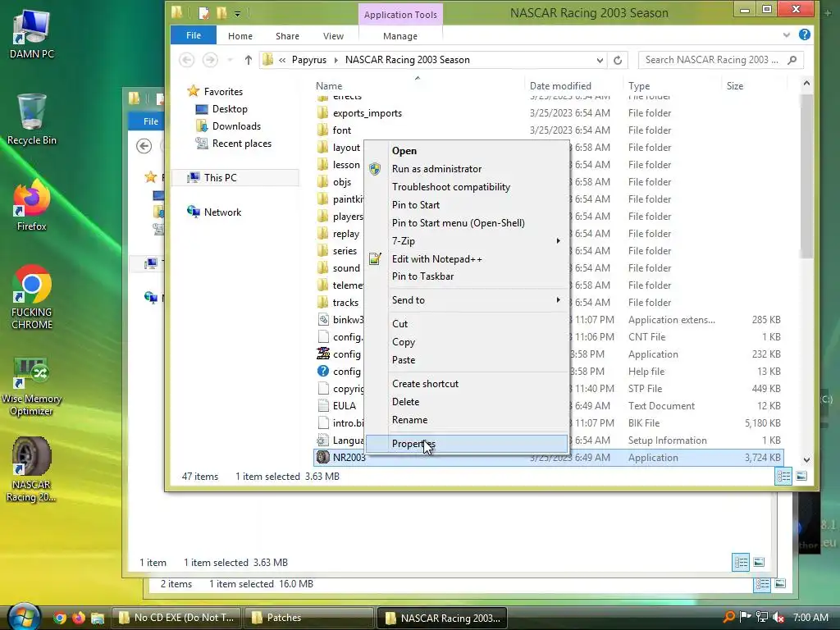Click the network tray icon
Viewport: 840px width, 630px height.
pyautogui.click(x=762, y=617)
